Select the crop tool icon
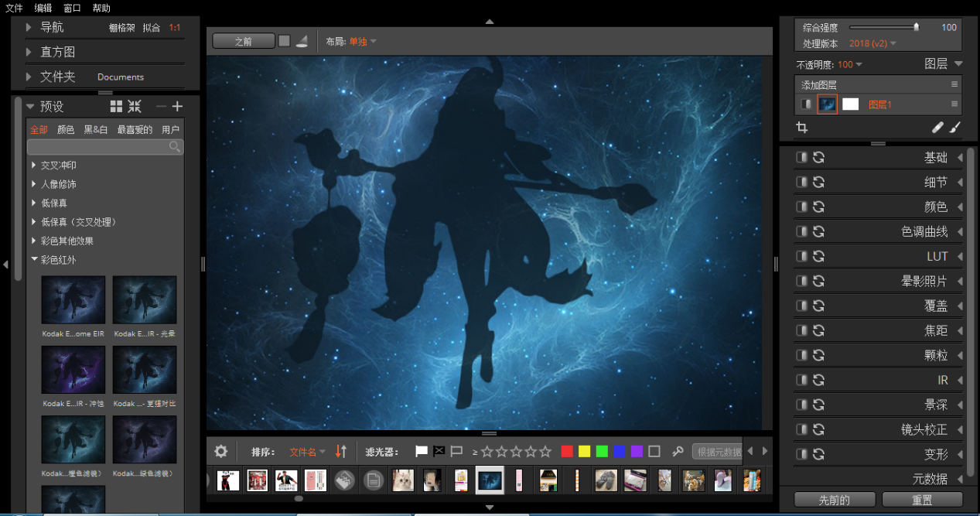Viewport: 980px width, 516px height. 802,128
